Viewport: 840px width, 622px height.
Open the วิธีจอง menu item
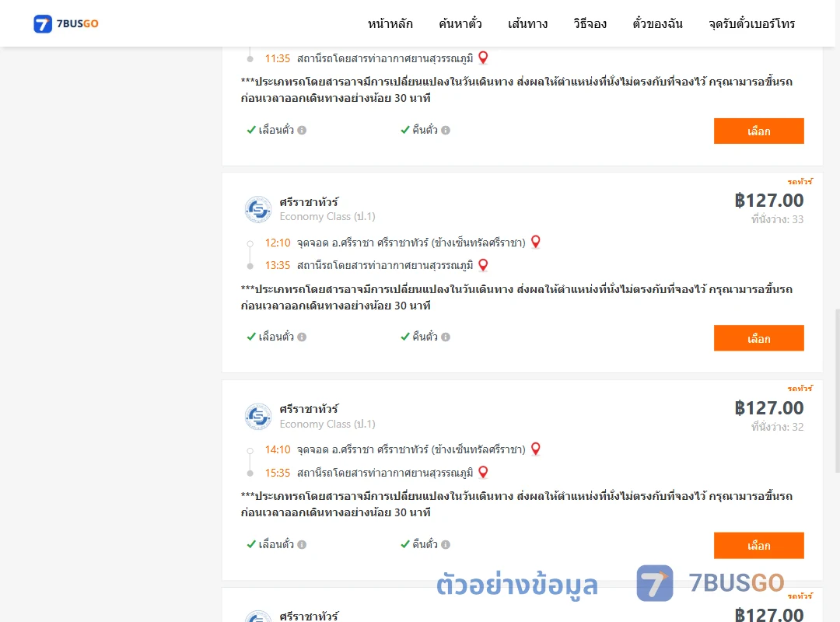[x=590, y=23]
